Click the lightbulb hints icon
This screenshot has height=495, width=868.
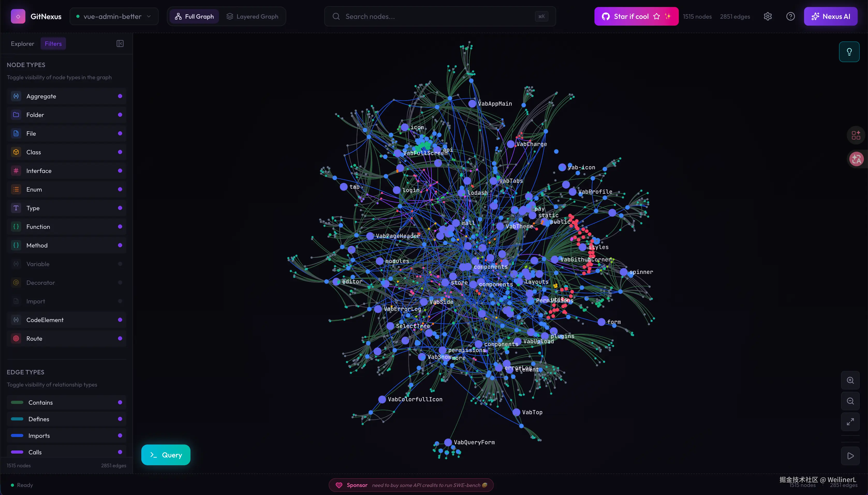pyautogui.click(x=849, y=52)
